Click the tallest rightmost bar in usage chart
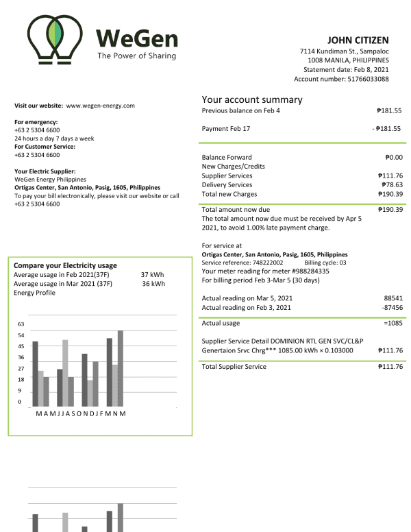Viewport: 411px width, 532px height. [121, 367]
